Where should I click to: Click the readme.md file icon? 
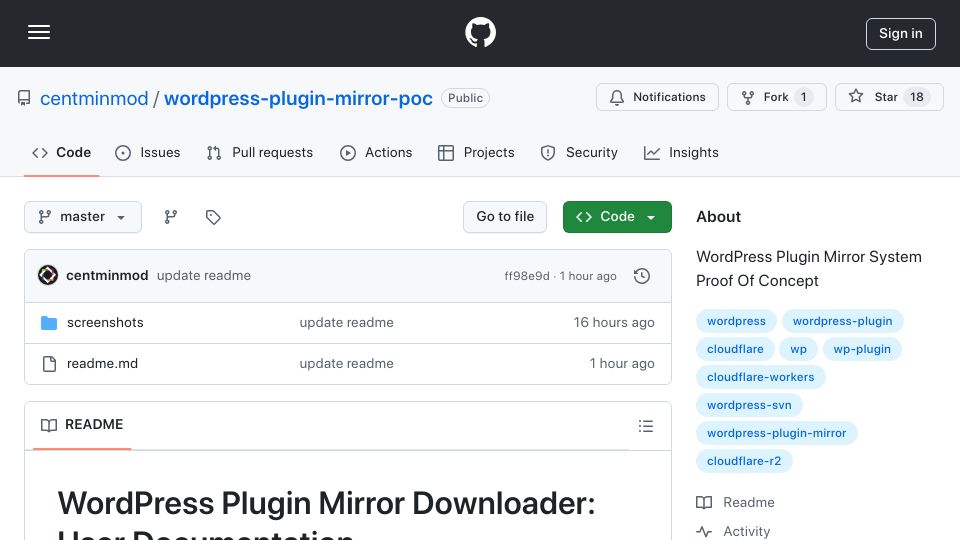pyautogui.click(x=49, y=364)
